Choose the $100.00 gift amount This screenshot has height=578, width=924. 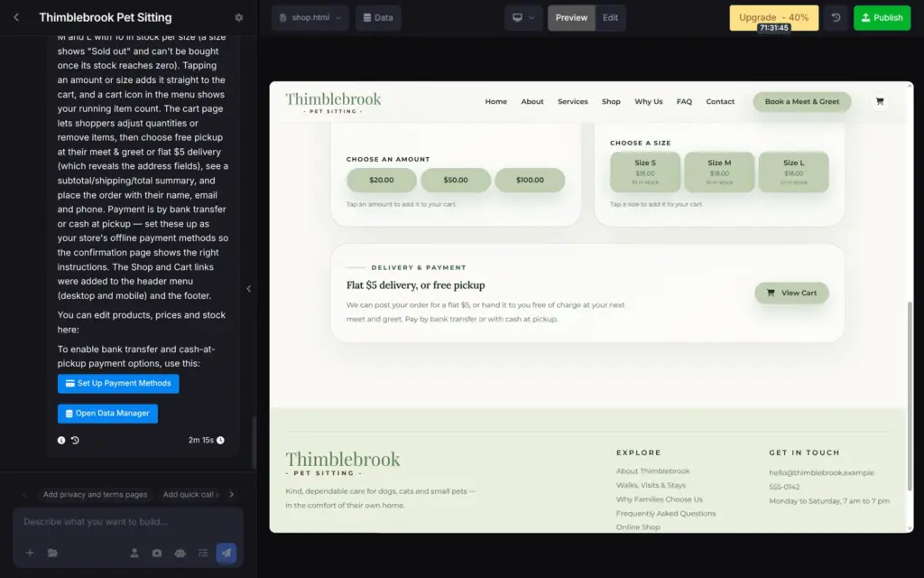tap(530, 180)
